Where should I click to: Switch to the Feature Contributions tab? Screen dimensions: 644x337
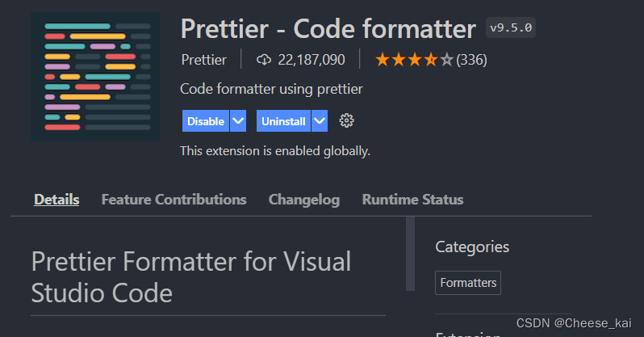click(174, 200)
